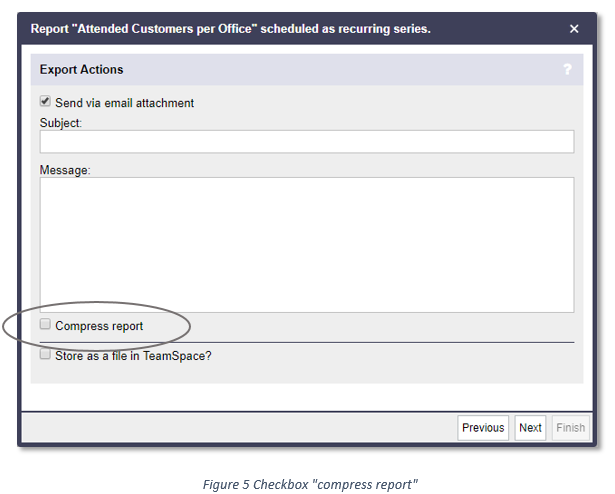Click the "Message:" field label
The image size is (615, 494).
coord(65,170)
